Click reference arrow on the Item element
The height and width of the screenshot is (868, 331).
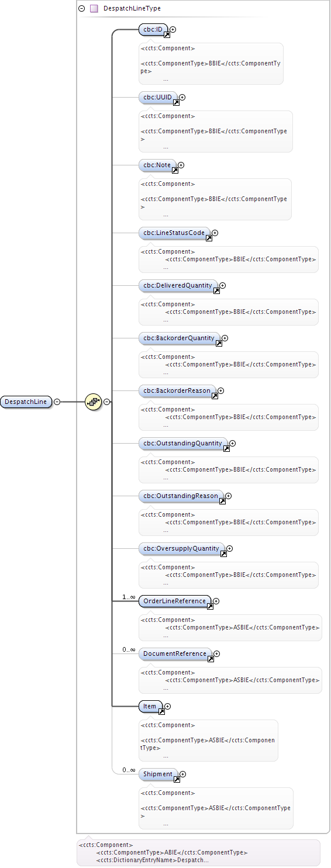pos(162,712)
